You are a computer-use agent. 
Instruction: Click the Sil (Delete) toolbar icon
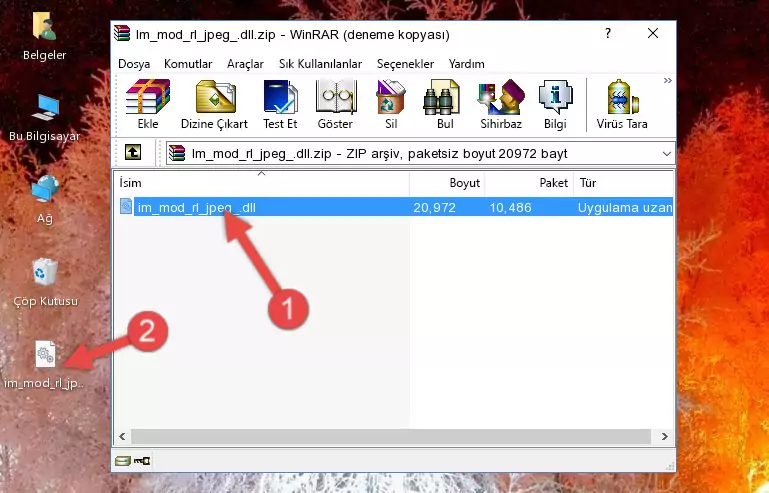point(391,104)
